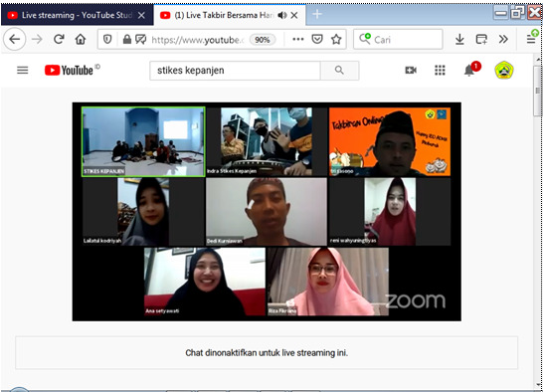Bookmark this page with the star
This screenshot has height=392, width=543.
point(336,40)
